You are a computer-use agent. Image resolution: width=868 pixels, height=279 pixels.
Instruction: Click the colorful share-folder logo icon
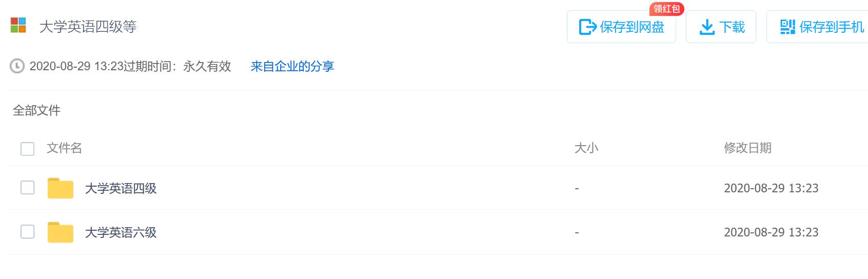[18, 25]
